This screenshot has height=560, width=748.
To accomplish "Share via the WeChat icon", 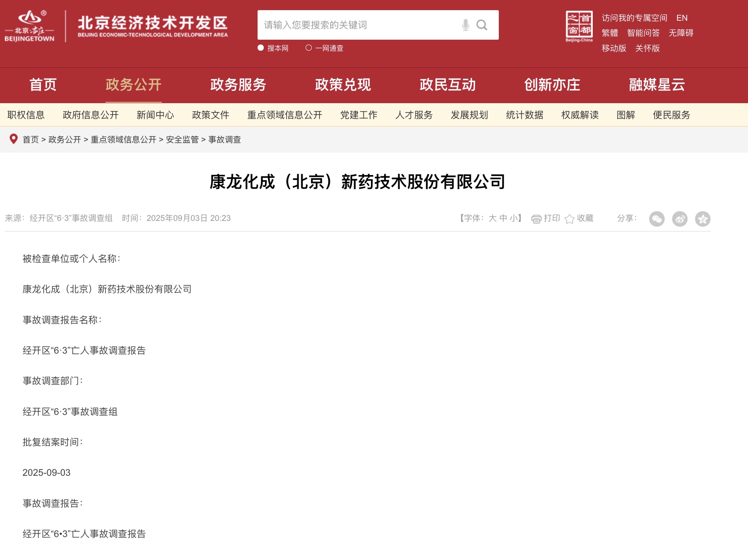I will (657, 219).
